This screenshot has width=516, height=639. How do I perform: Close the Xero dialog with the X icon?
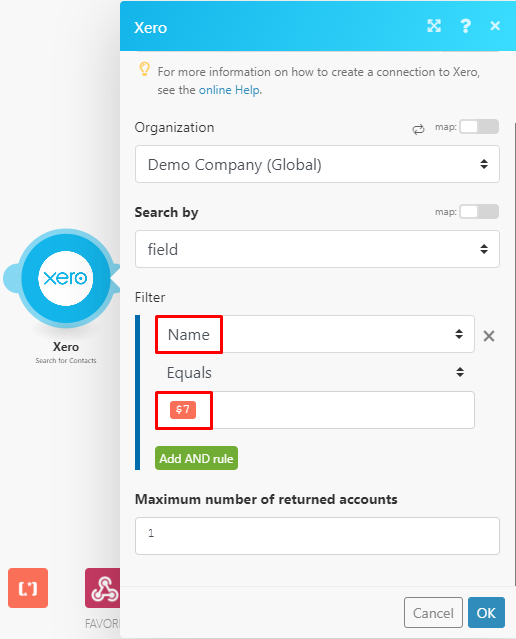495,26
